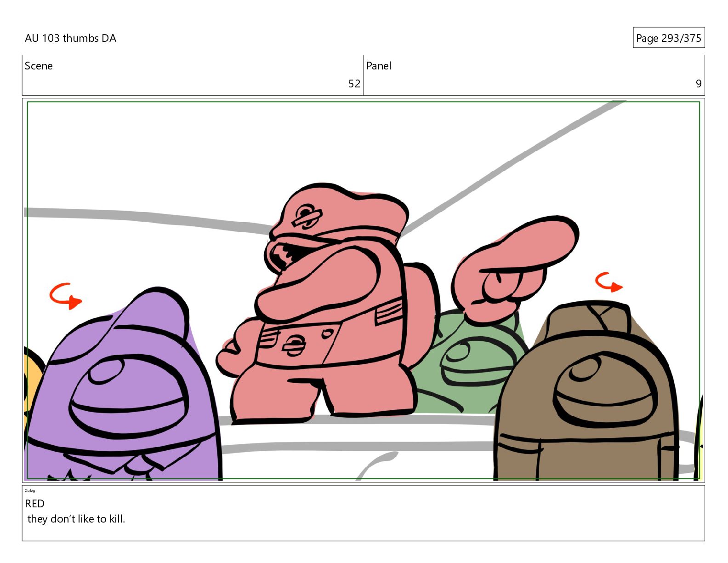This screenshot has width=728, height=563.
Task: Select the 'Scene' label
Action: [39, 66]
